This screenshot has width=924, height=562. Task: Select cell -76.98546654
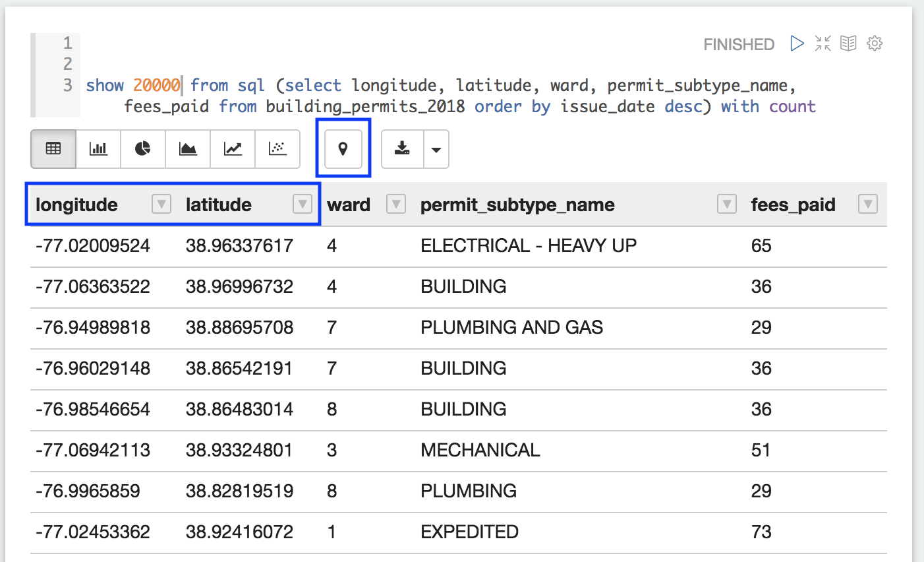(93, 410)
